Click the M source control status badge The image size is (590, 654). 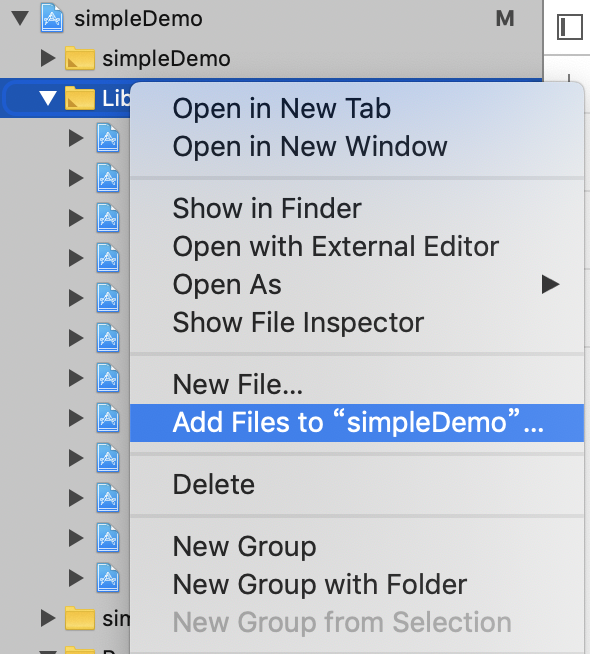505,18
